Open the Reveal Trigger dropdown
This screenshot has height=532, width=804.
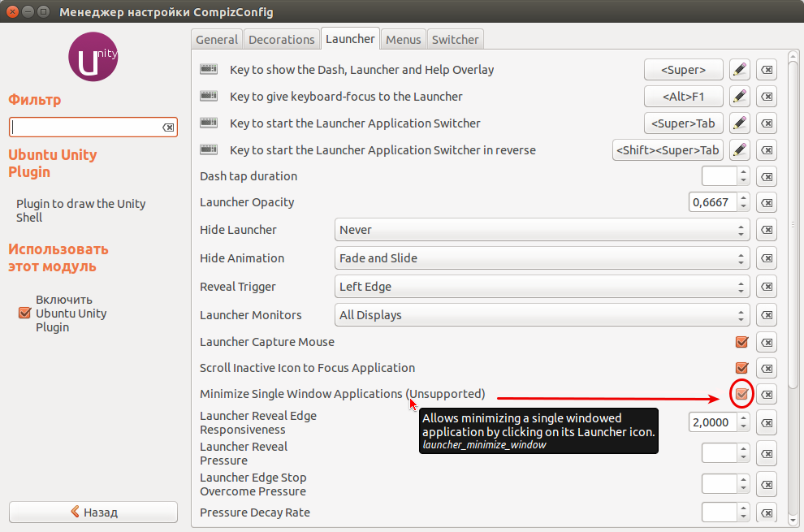click(542, 287)
